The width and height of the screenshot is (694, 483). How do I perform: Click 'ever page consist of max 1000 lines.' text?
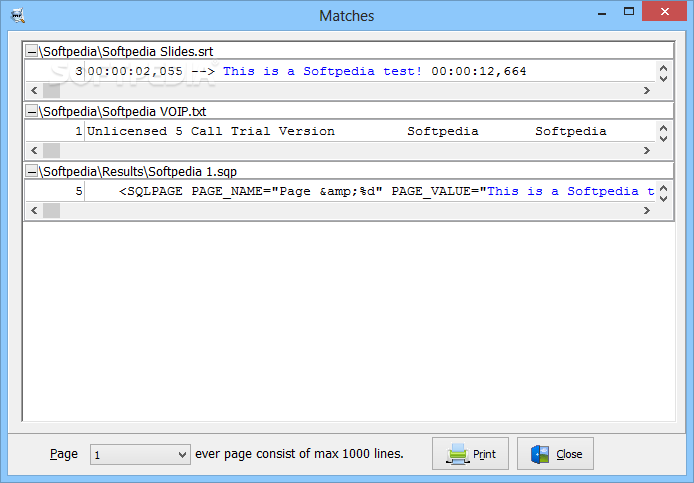299,454
